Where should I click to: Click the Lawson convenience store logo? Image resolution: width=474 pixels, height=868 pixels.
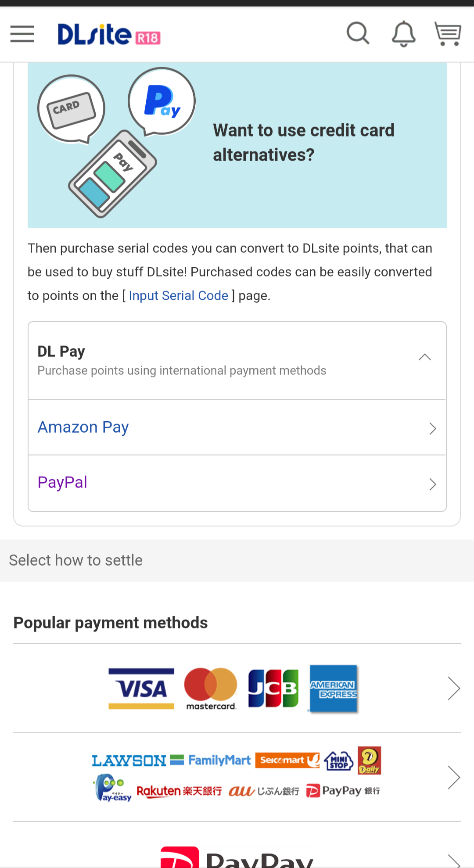pyautogui.click(x=129, y=760)
